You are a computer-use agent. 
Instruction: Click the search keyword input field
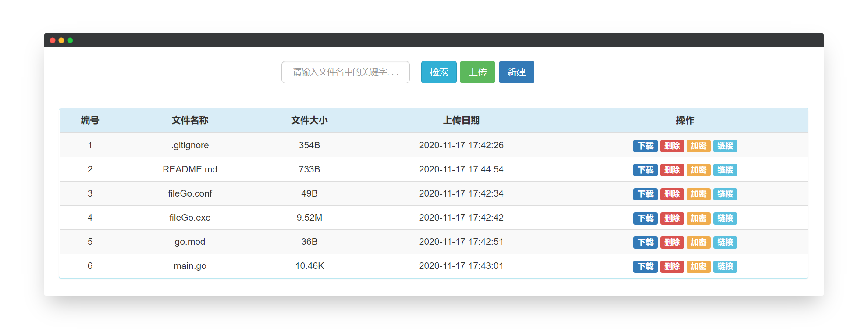[345, 72]
